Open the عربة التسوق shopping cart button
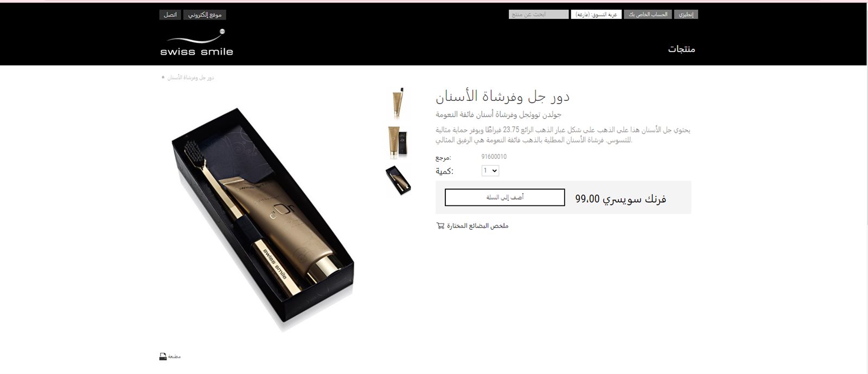The height and width of the screenshot is (374, 868). click(596, 15)
